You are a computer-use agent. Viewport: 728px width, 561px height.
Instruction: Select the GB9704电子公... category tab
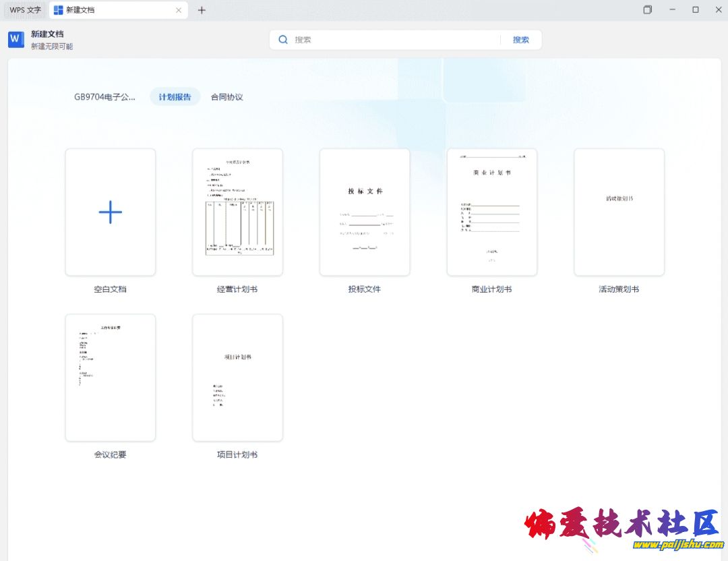(x=104, y=97)
